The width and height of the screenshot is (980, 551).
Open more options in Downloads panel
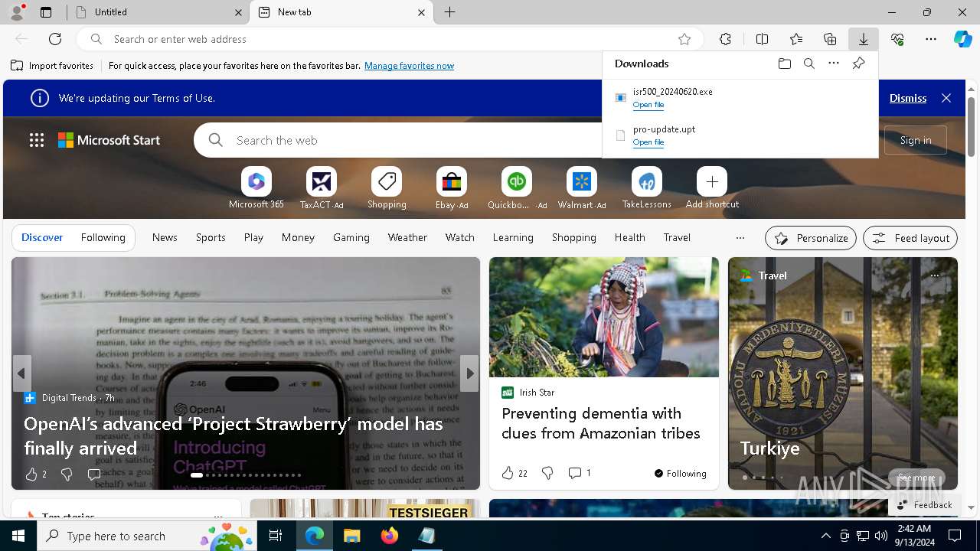(x=834, y=64)
